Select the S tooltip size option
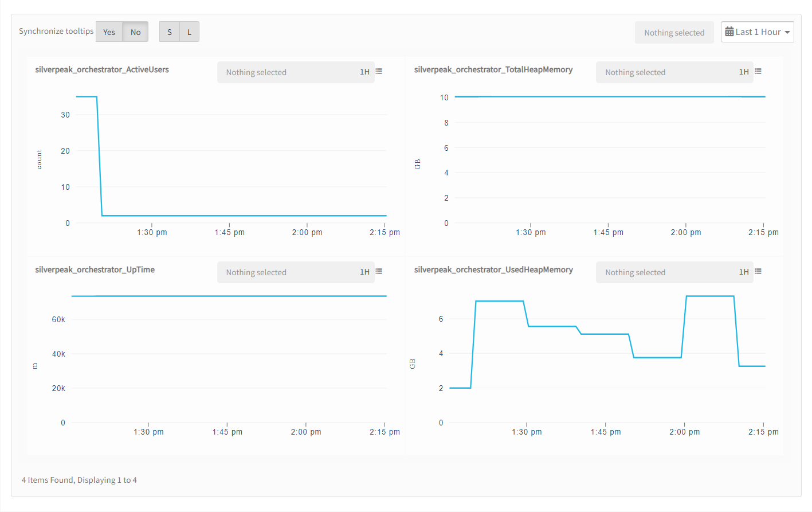 169,32
